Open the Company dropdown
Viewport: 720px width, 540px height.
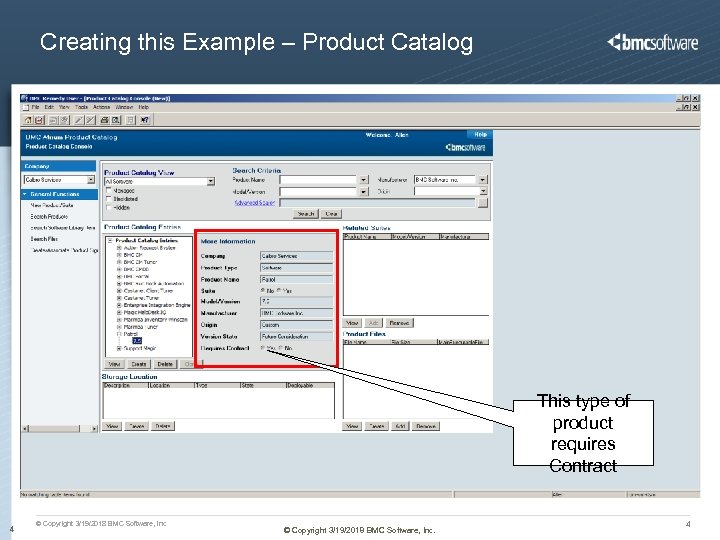tap(91, 180)
